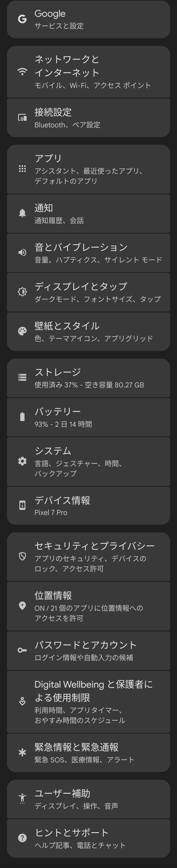
Task: Tap the display brightness icon
Action: [x=22, y=292]
